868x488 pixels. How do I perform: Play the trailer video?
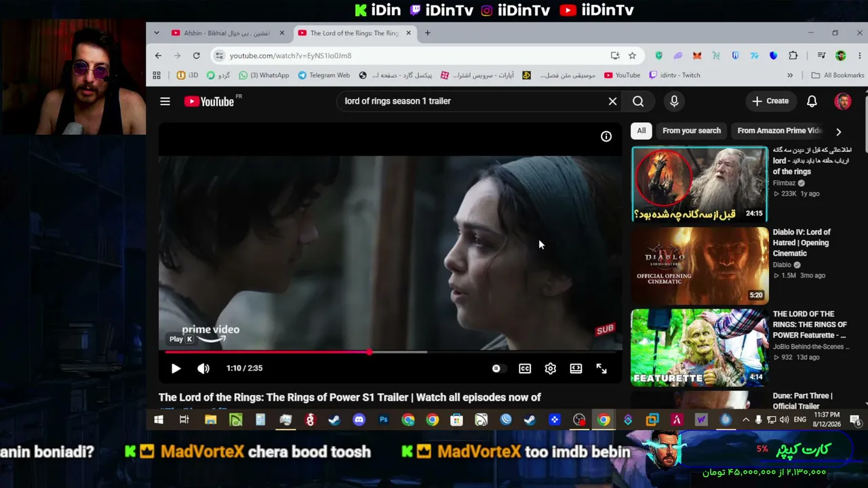(x=176, y=369)
